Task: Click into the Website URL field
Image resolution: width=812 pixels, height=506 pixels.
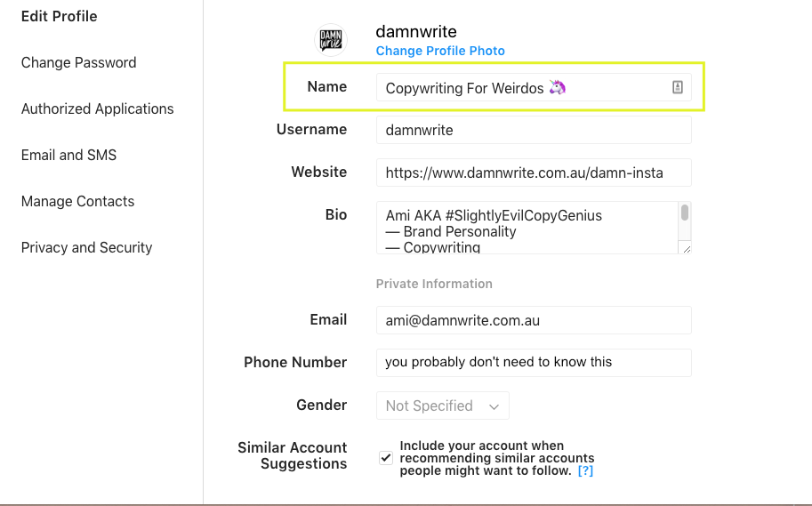Action: [534, 173]
